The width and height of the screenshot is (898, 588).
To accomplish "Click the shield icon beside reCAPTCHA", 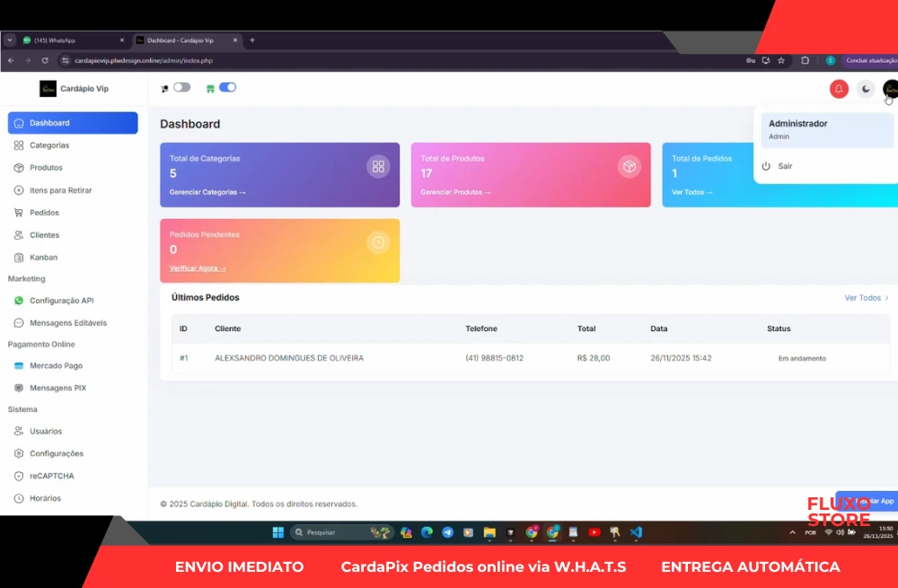I will pyautogui.click(x=19, y=476).
